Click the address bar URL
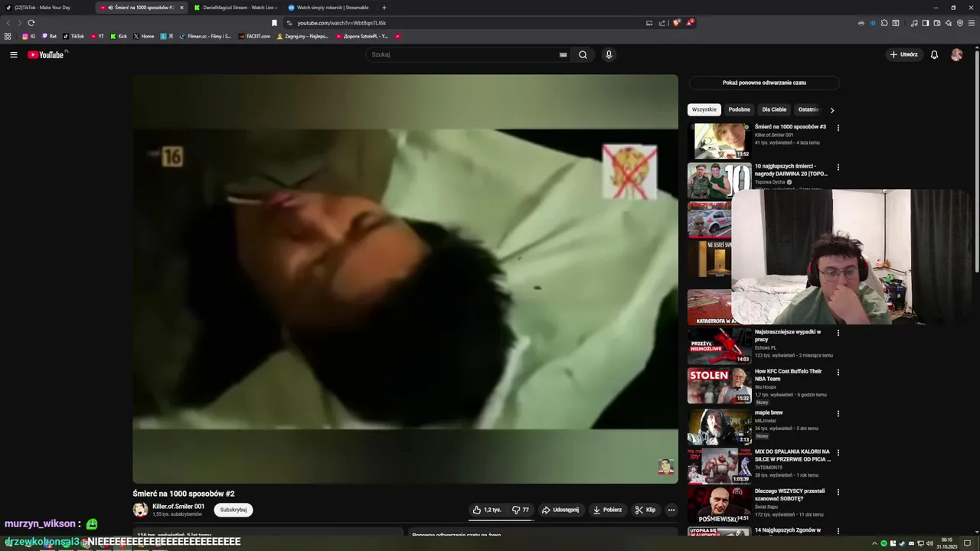Viewport: 980px width, 551px height. pyautogui.click(x=341, y=23)
